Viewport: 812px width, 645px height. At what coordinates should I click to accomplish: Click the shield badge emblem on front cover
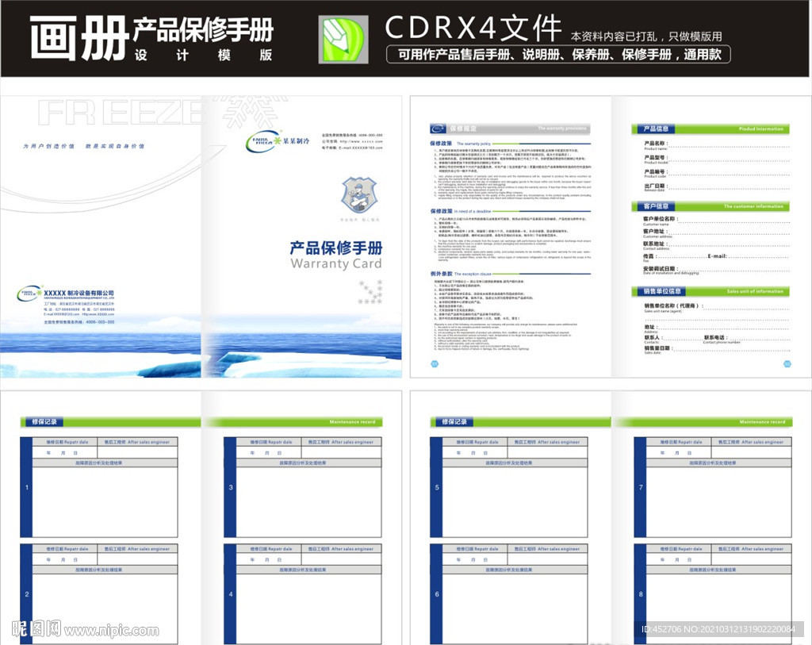pyautogui.click(x=359, y=194)
